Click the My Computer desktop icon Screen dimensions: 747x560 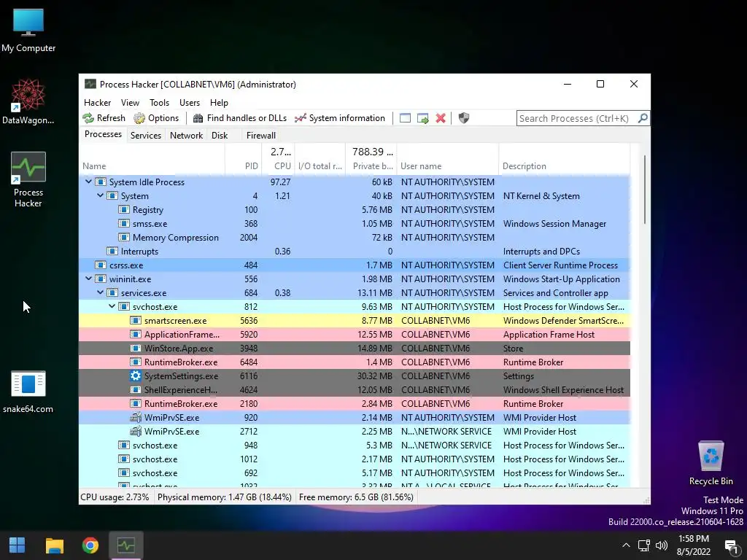tap(28, 29)
